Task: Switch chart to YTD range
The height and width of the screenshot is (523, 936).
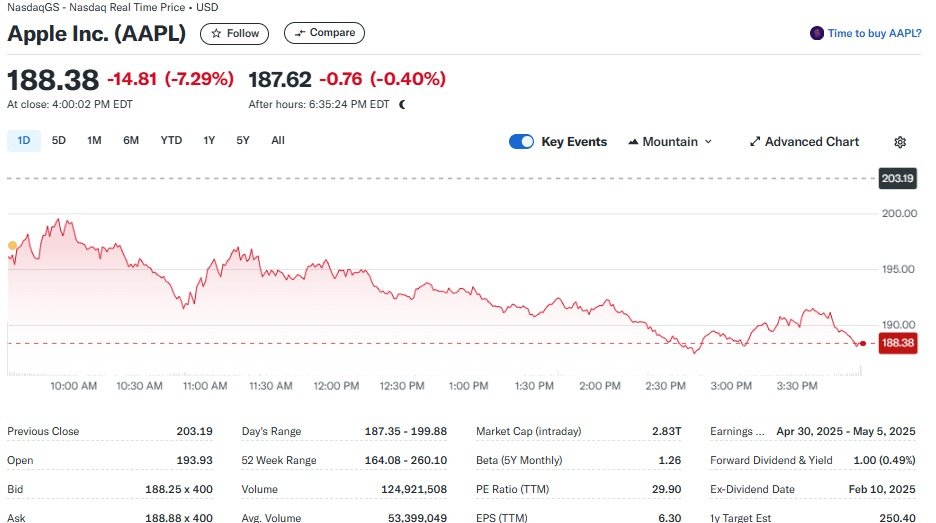Action: point(171,141)
